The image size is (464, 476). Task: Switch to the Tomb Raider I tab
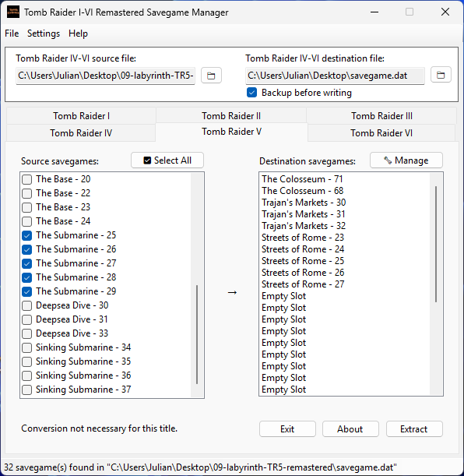[81, 115]
